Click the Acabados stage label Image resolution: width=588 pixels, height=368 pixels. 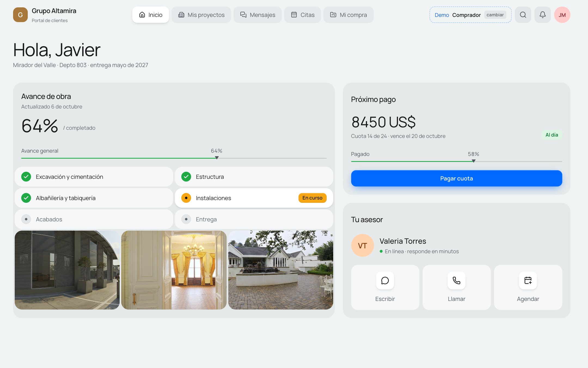pos(49,219)
